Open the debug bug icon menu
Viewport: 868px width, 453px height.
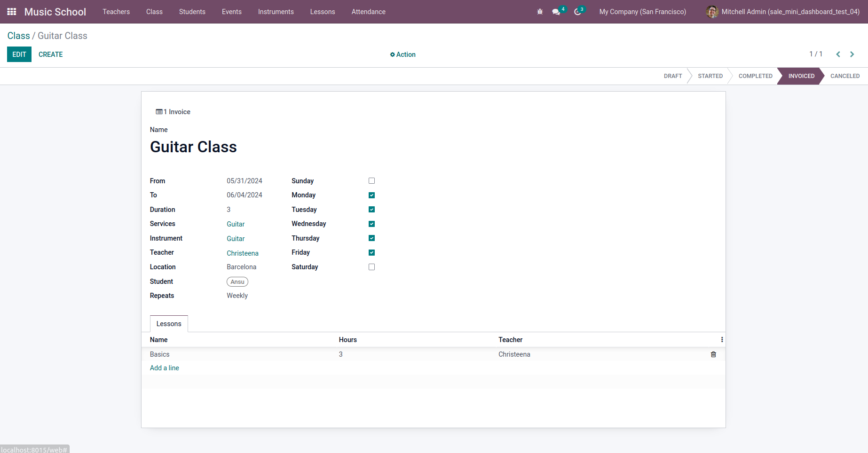540,12
